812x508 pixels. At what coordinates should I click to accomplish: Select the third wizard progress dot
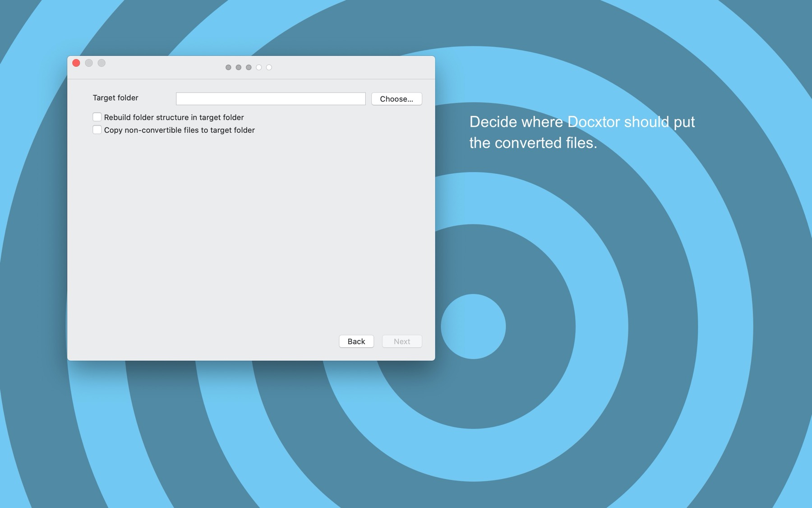(249, 67)
